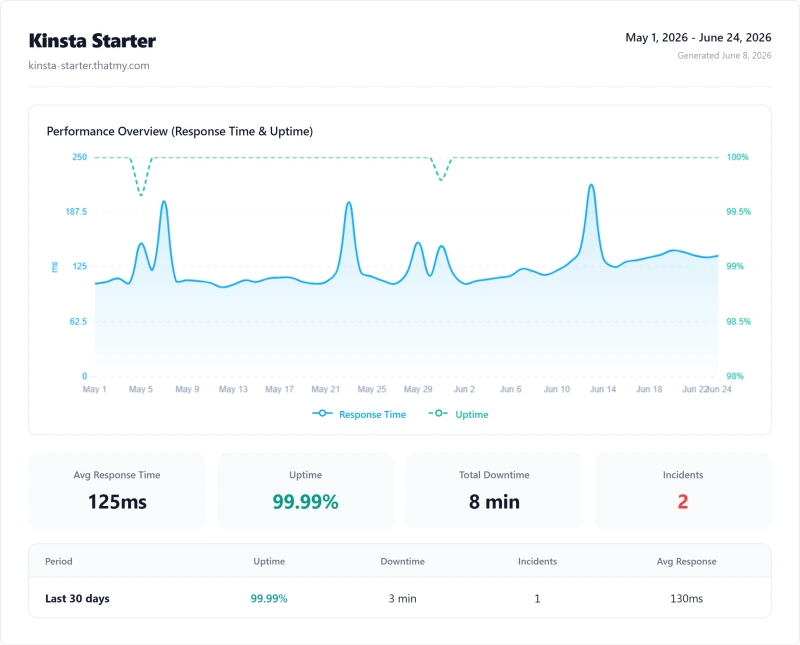The height and width of the screenshot is (645, 800).
Task: Click the 130ms avg response cell
Action: [x=686, y=599]
